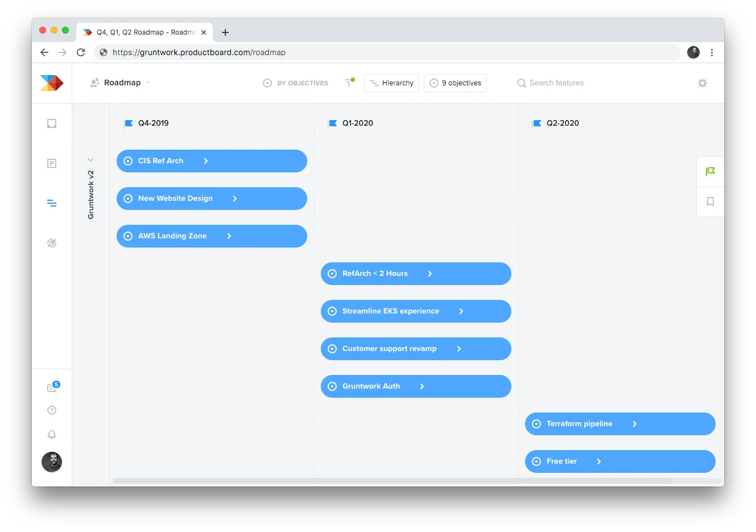Open the Streamline EKS experience objective
Image resolution: width=756 pixels, height=532 pixels.
click(x=416, y=311)
